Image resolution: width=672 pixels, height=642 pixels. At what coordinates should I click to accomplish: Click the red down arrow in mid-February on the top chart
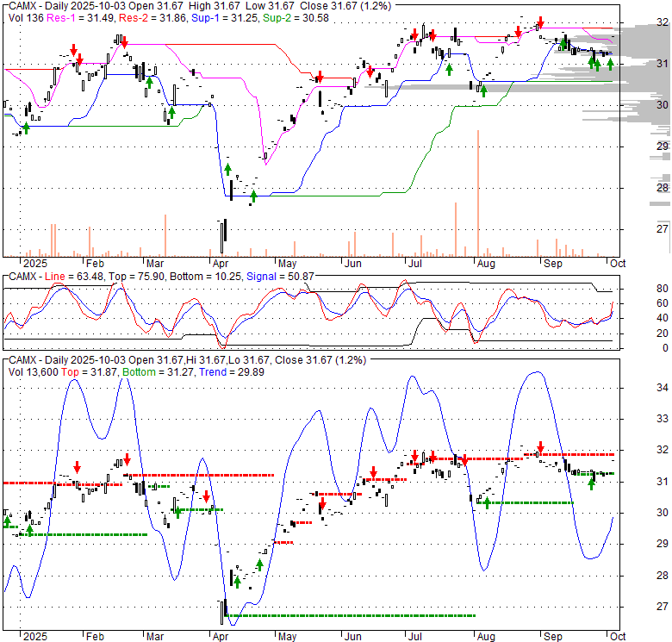[124, 42]
